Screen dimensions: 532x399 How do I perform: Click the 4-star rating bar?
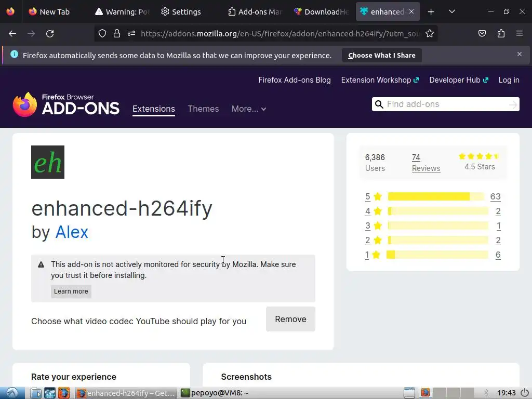click(438, 211)
